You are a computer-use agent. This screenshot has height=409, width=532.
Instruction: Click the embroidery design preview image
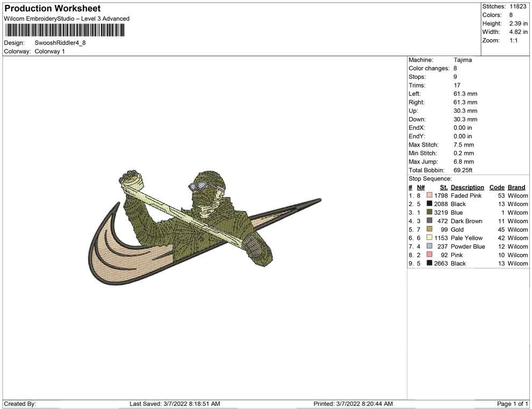pyautogui.click(x=204, y=227)
